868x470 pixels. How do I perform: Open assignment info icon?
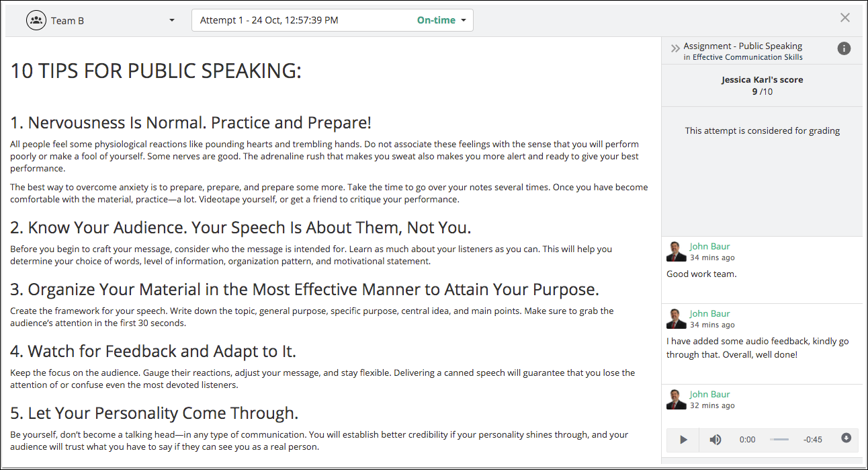click(844, 48)
